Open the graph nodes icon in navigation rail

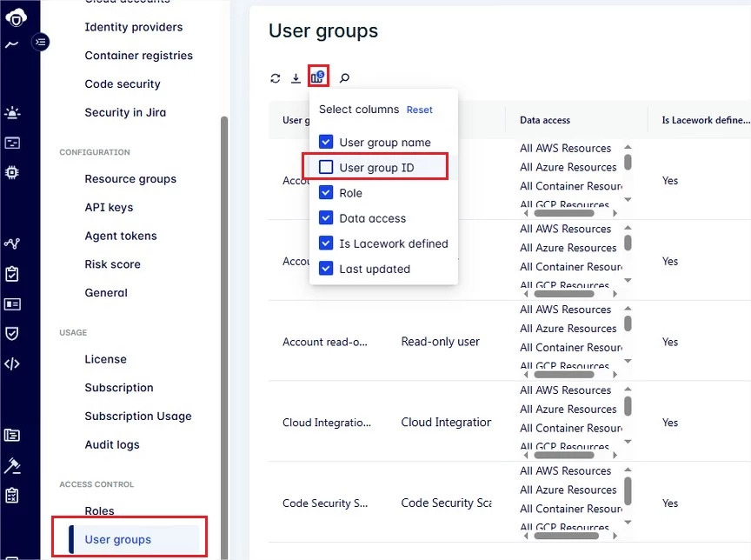(12, 243)
